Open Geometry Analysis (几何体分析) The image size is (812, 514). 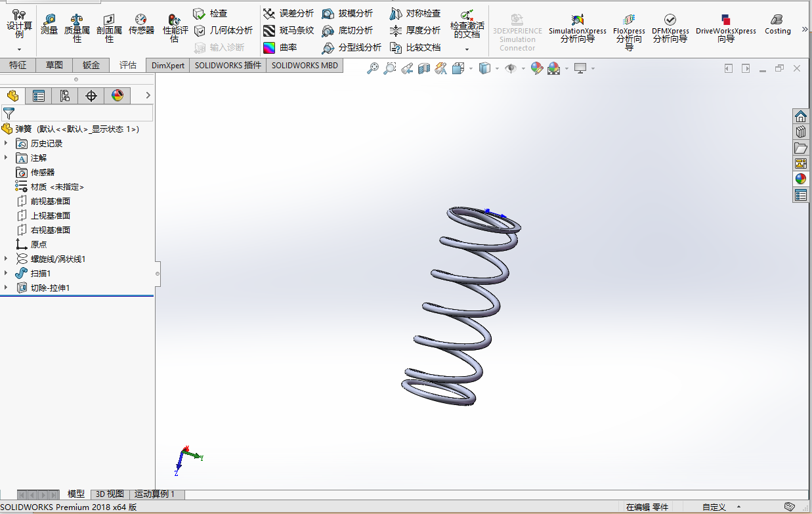[223, 30]
